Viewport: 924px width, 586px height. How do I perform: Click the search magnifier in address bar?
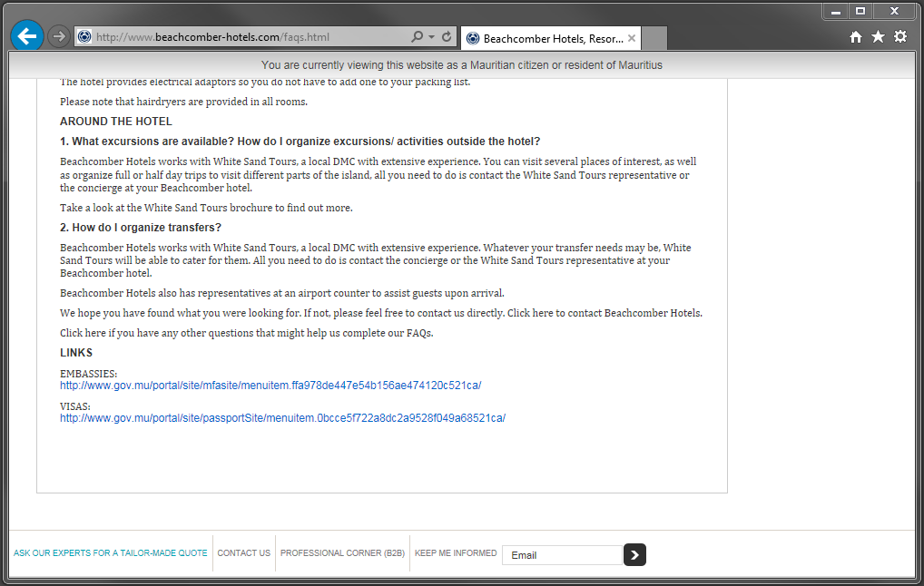tap(417, 36)
